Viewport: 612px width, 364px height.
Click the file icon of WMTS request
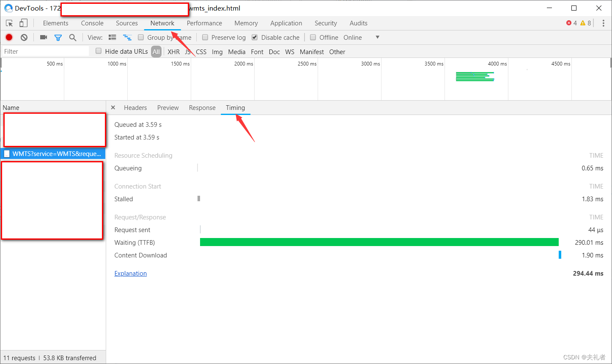tap(7, 154)
